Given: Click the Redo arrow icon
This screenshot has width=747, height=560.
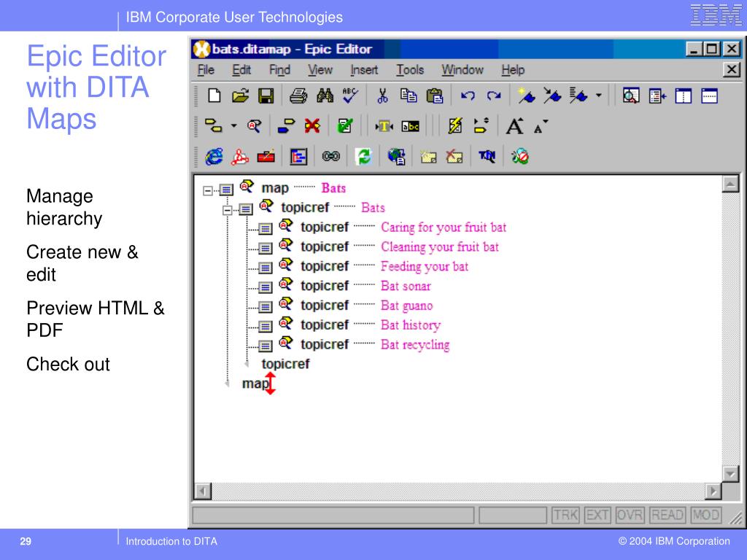Looking at the screenshot, I should (x=494, y=96).
